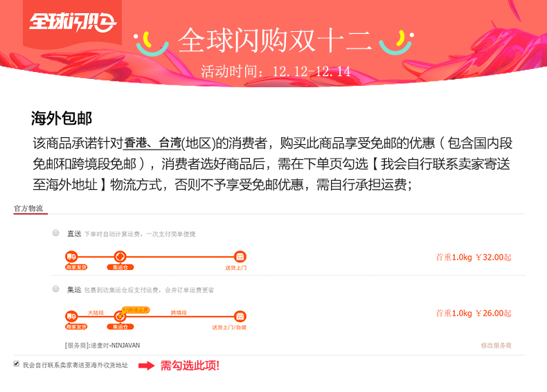Click the 首重1.0kg ￥32.00起 price text

pyautogui.click(x=474, y=257)
